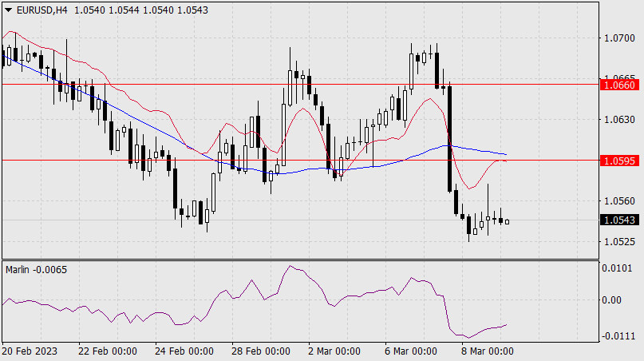This screenshot has height=361, width=644.
Task: Click the 1.0630 price axis label
Action: pyautogui.click(x=620, y=120)
